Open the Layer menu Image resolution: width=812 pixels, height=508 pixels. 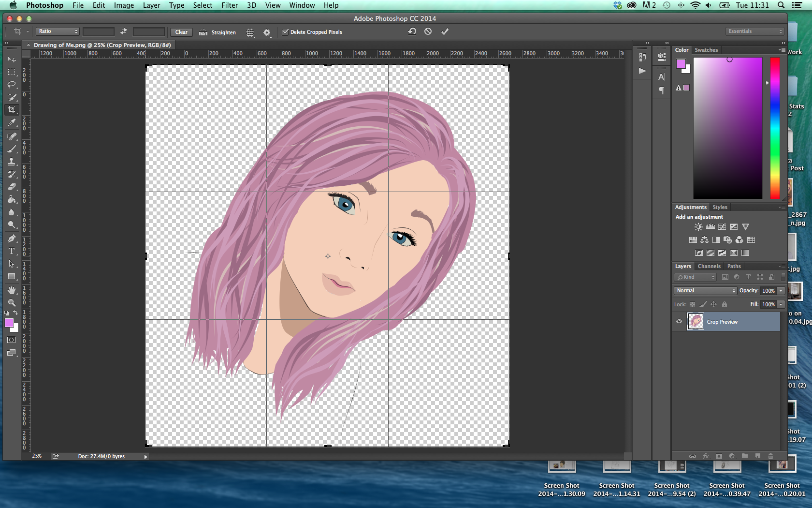click(151, 5)
